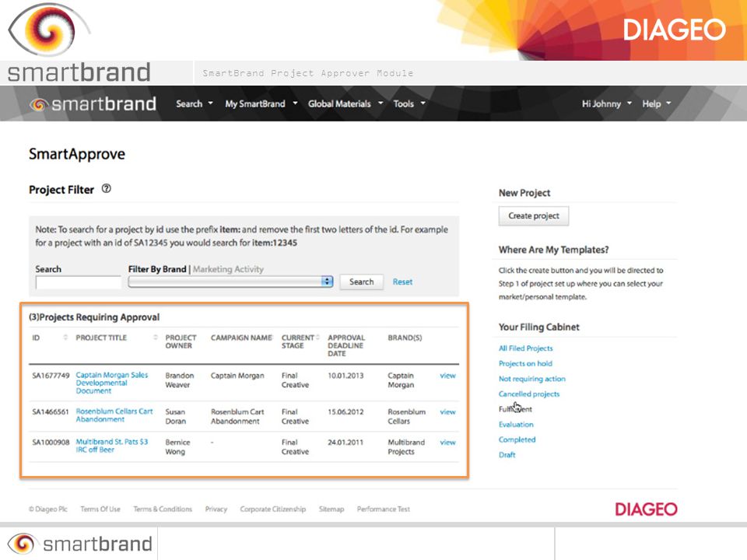Switch to the Marketing Activity filter
This screenshot has height=560, width=747.
(228, 269)
